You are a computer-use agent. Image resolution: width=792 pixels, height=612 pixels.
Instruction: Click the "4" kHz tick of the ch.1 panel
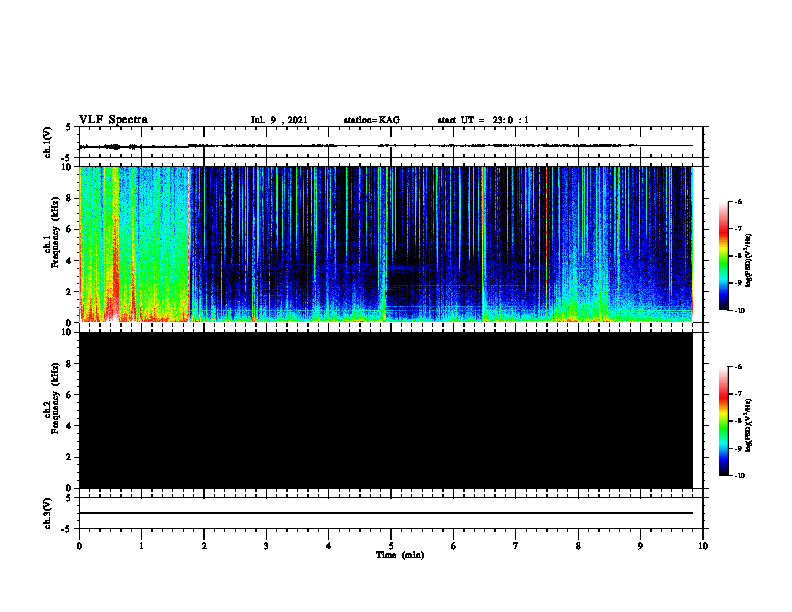tap(70, 261)
